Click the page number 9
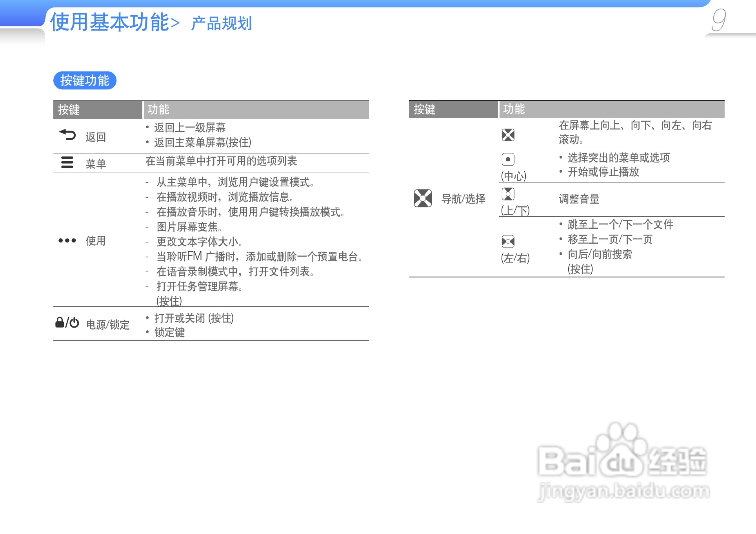756x534 pixels. 719,20
